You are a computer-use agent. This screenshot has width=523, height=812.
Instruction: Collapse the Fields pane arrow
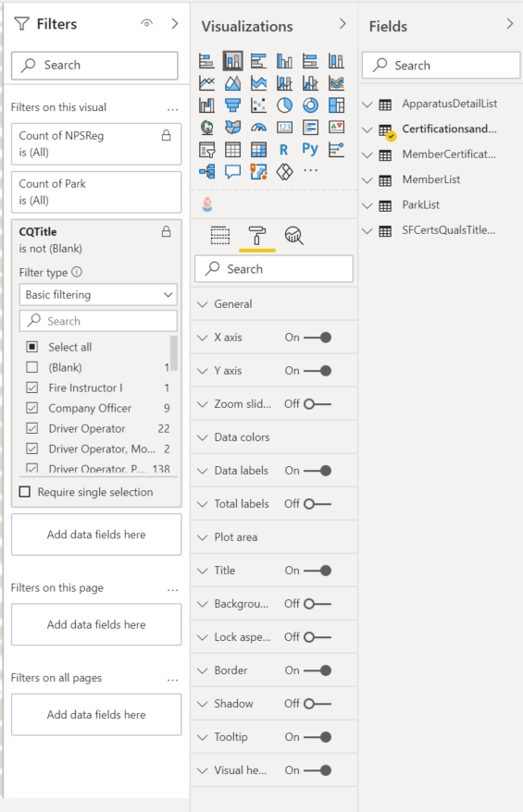point(510,24)
